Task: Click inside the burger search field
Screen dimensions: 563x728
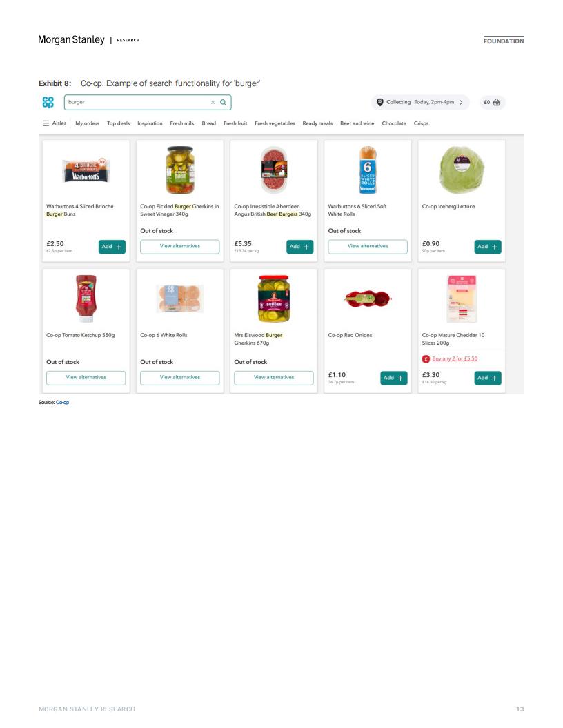Action: tap(138, 103)
